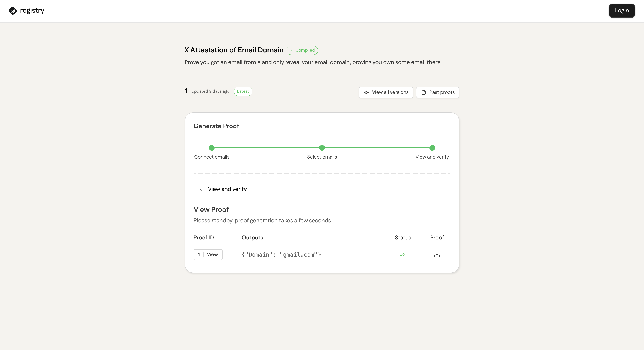Click the Login button
The width and height of the screenshot is (644, 350).
[622, 10]
